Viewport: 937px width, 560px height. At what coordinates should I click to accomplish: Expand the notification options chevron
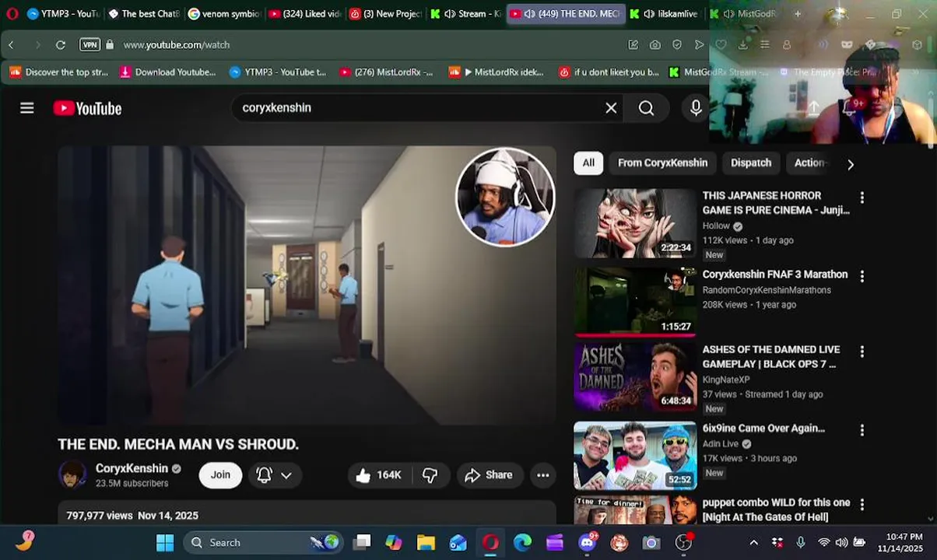(286, 475)
